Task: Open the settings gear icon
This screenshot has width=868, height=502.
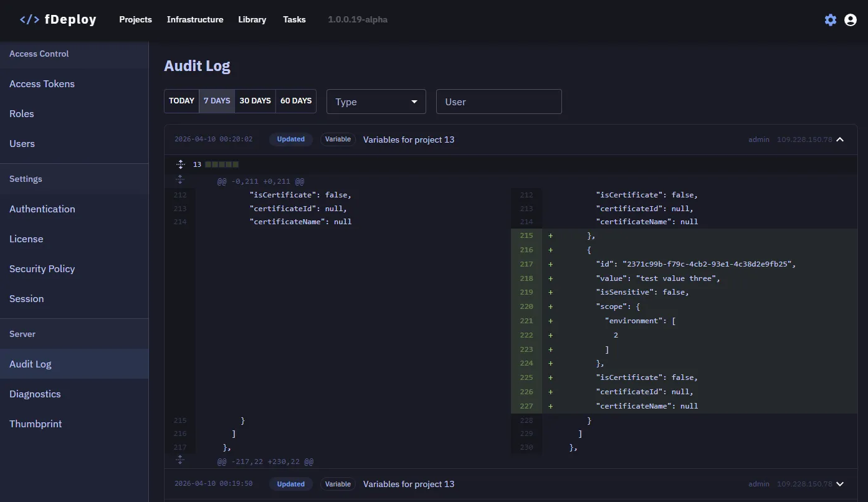Action: click(x=831, y=20)
